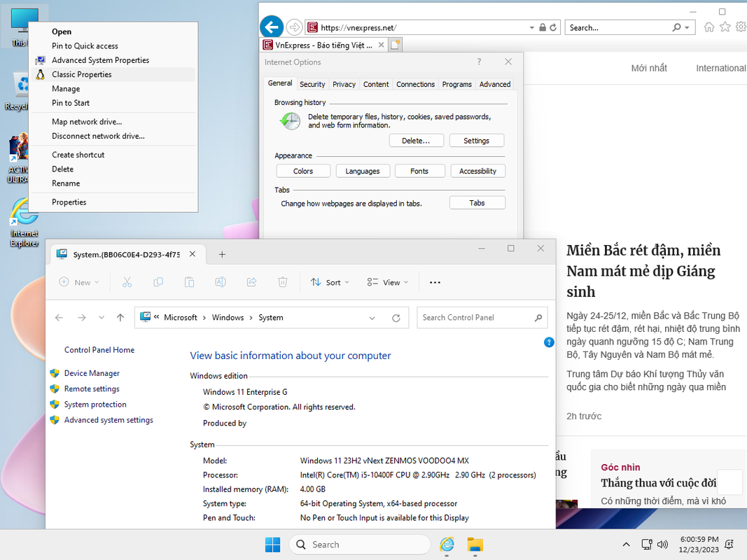Click the Copy icon in Explorer toolbar
Screen dimensions: 747x560
coord(158,282)
